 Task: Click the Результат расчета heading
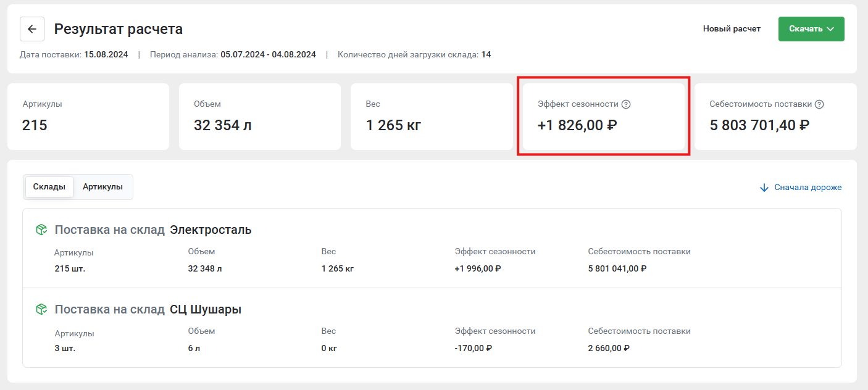(x=119, y=29)
